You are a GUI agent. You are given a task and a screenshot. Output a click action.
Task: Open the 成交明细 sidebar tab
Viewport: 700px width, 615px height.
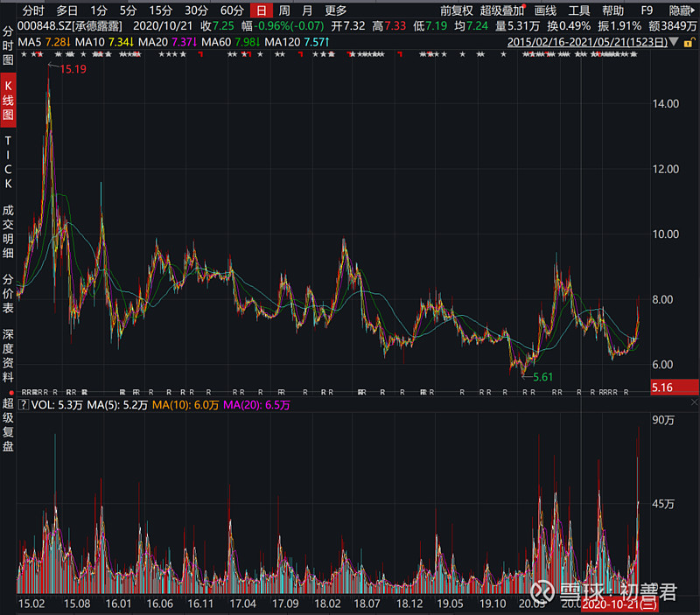coord(8,232)
